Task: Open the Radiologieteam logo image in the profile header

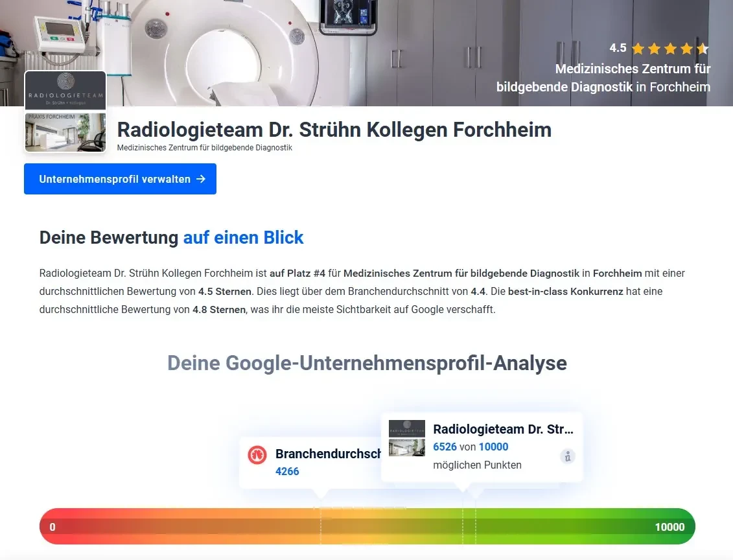Action: click(65, 91)
